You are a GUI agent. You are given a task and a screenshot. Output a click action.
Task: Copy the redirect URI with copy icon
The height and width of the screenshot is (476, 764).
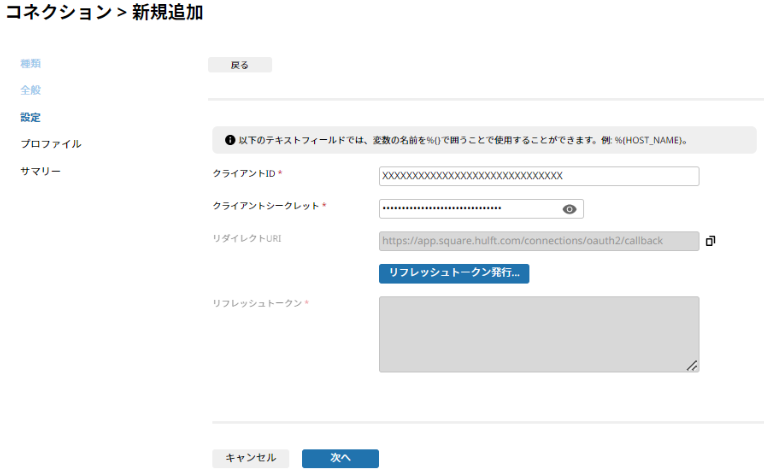[710, 241]
